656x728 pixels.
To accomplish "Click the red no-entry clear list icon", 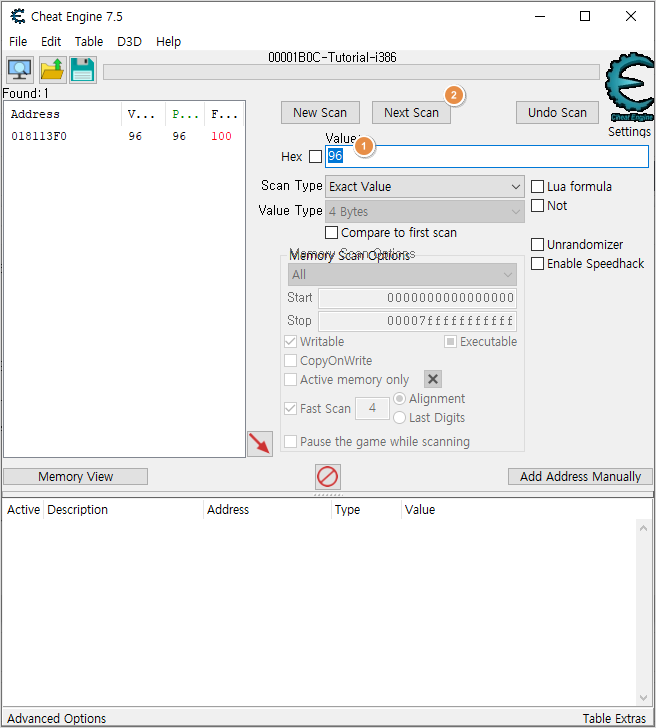I will (x=328, y=477).
